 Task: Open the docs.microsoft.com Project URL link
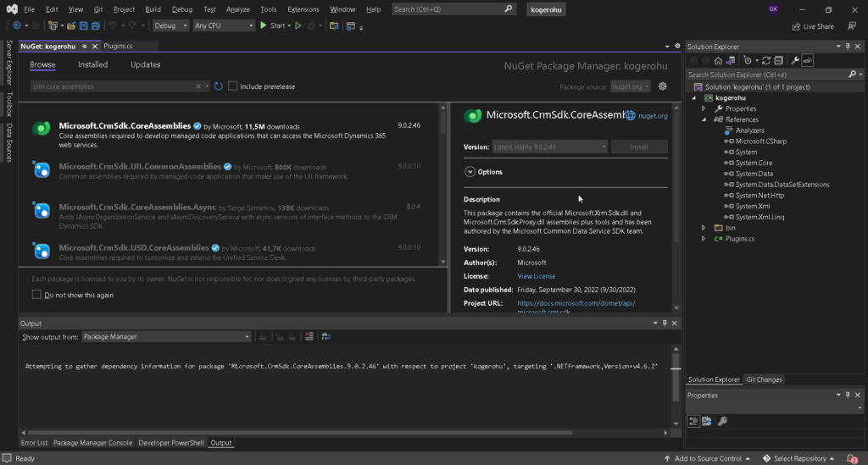click(x=576, y=307)
